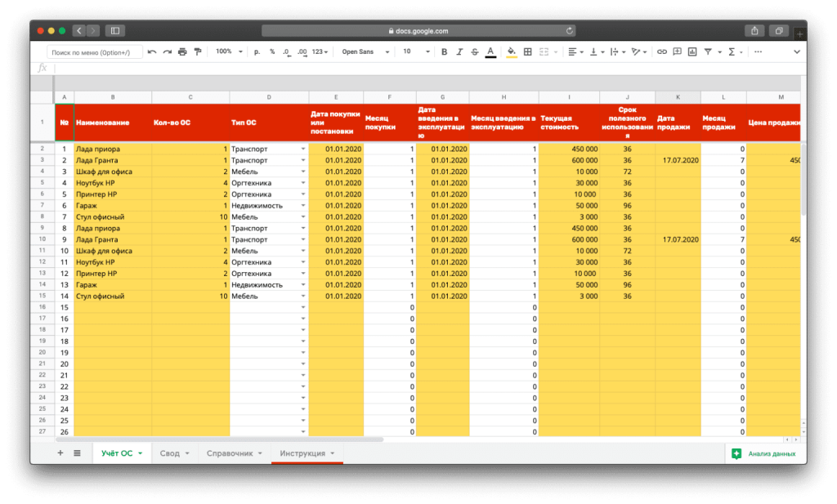Open the Справочник sheet tab

click(x=234, y=453)
